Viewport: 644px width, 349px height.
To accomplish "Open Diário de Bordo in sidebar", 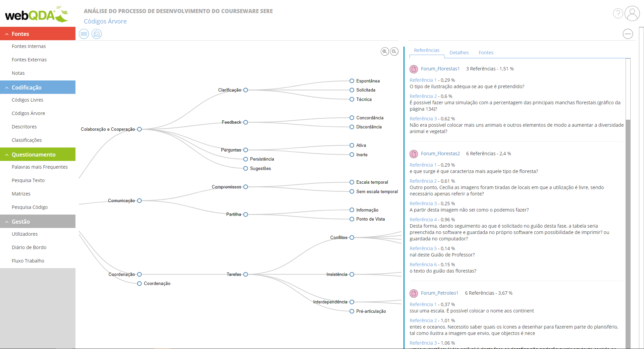I will pos(29,247).
